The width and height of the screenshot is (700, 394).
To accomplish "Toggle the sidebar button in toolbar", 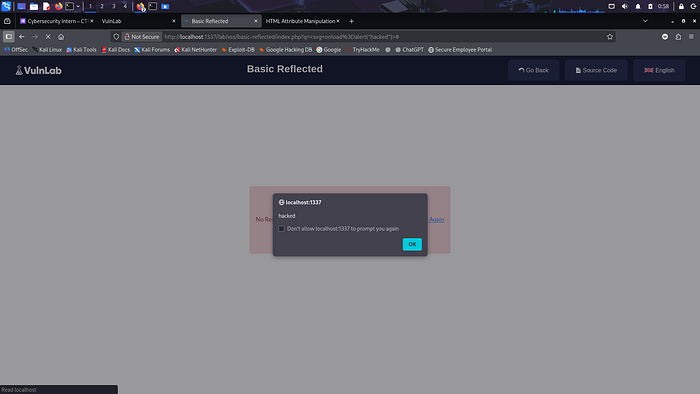I will click(8, 37).
